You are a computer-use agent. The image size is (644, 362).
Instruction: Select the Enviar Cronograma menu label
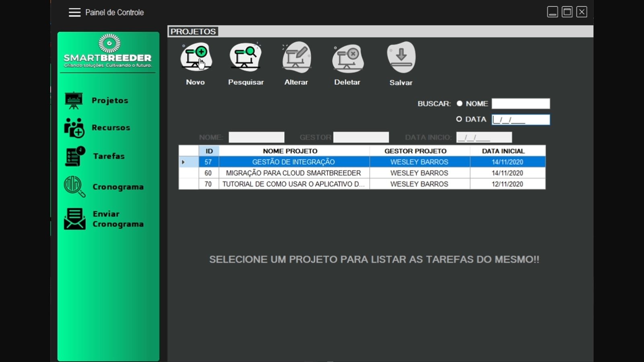(118, 219)
